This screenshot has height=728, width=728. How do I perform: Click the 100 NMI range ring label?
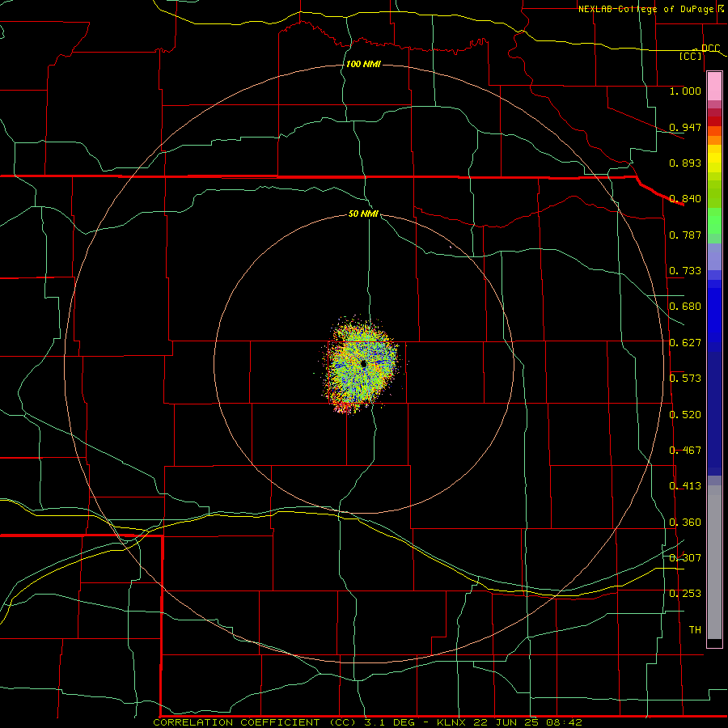coord(363,64)
